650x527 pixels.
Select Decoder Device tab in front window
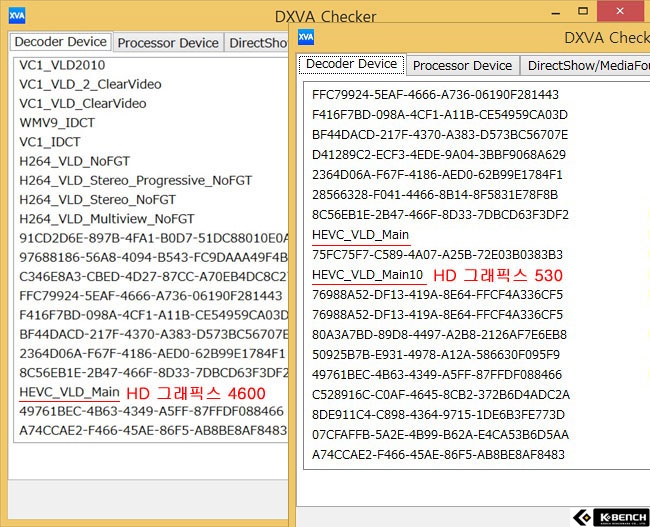tap(352, 64)
